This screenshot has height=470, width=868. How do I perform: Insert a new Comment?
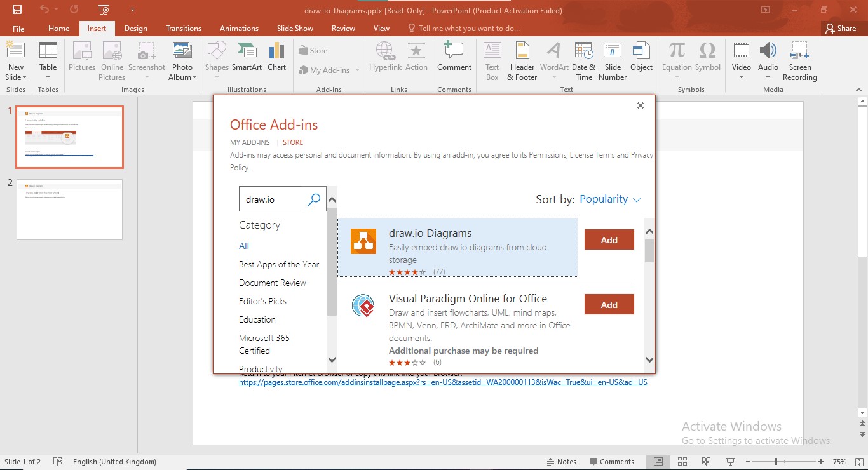454,57
